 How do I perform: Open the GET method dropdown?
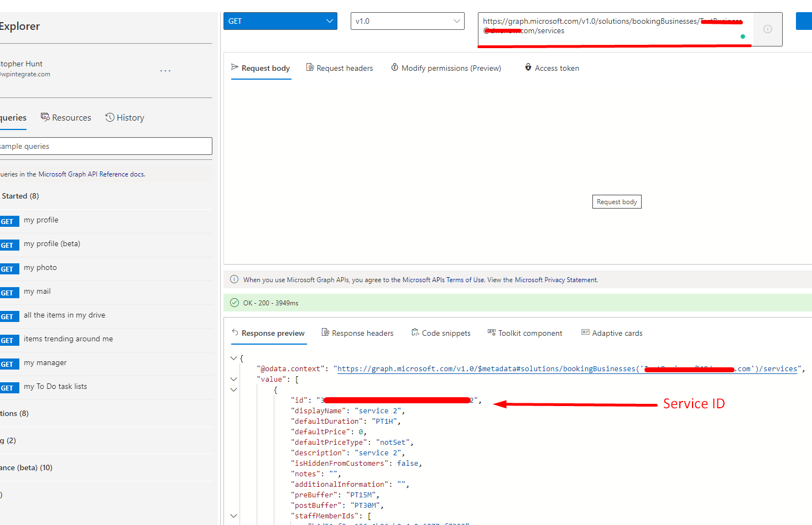point(280,21)
